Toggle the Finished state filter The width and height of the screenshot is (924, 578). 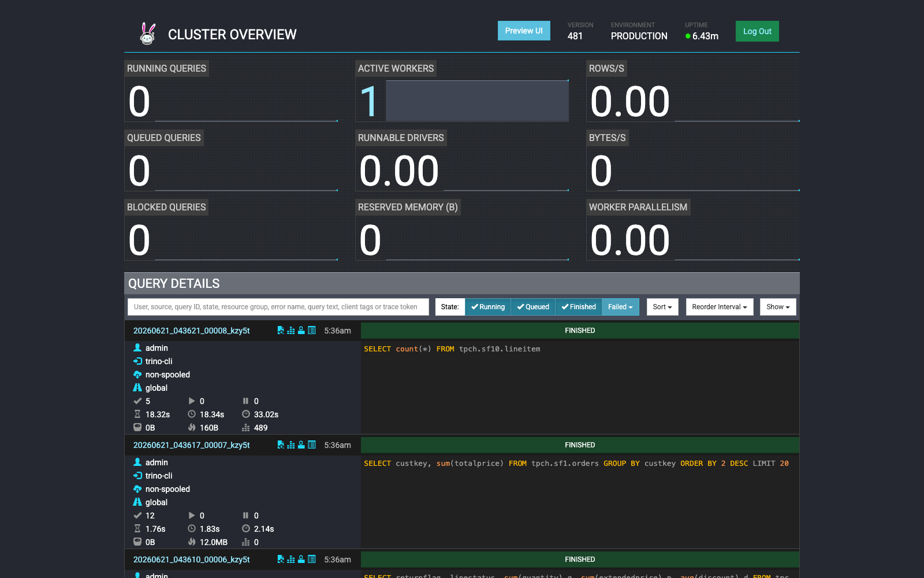pyautogui.click(x=579, y=307)
